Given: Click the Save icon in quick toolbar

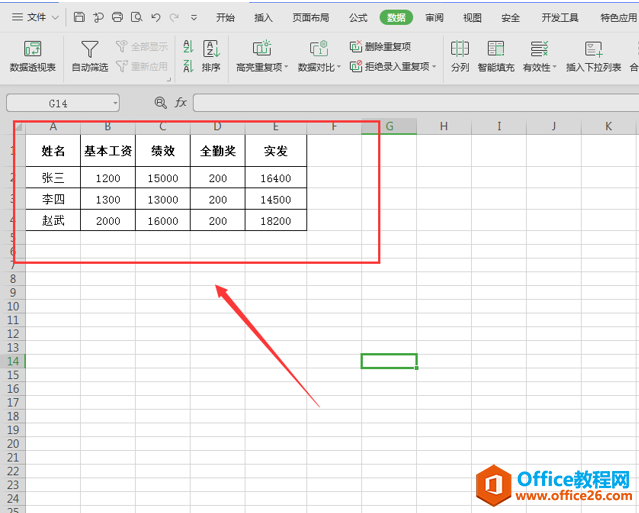Looking at the screenshot, I should coord(79,17).
